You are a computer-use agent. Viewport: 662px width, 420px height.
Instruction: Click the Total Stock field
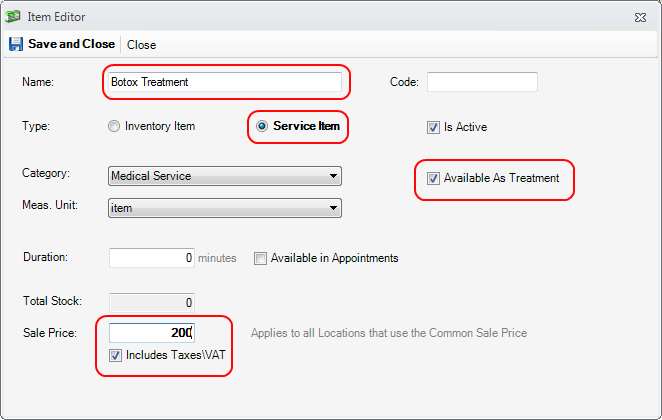tap(151, 301)
